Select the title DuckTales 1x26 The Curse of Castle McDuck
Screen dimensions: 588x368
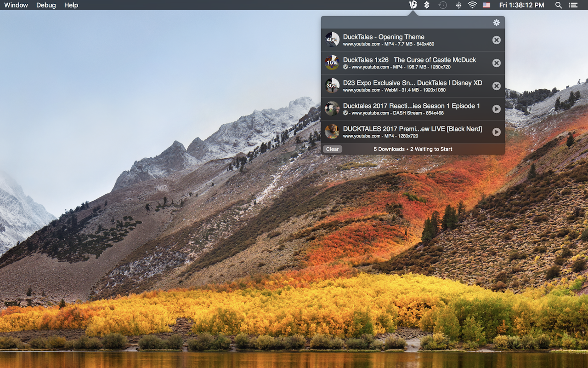pos(409,60)
